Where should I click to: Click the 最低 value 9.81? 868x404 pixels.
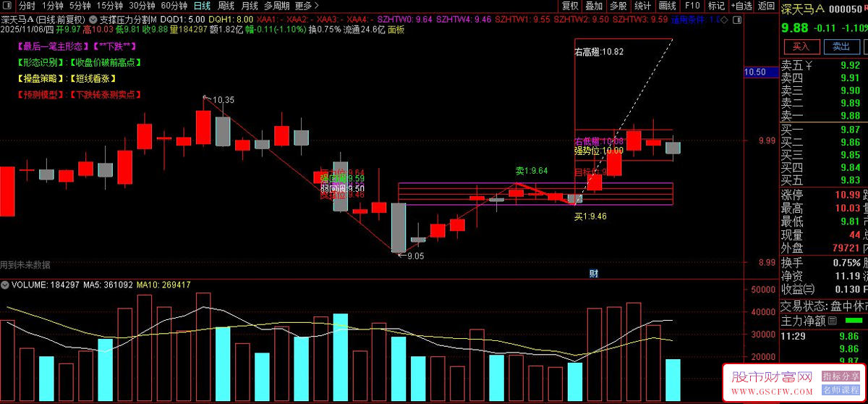(x=849, y=222)
